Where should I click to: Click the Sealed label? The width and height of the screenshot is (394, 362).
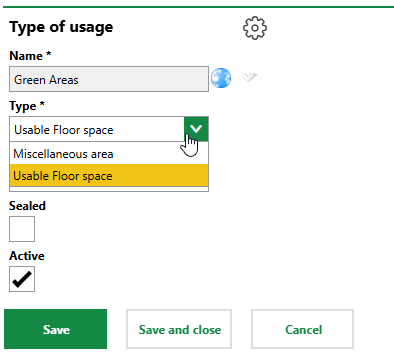[27, 206]
